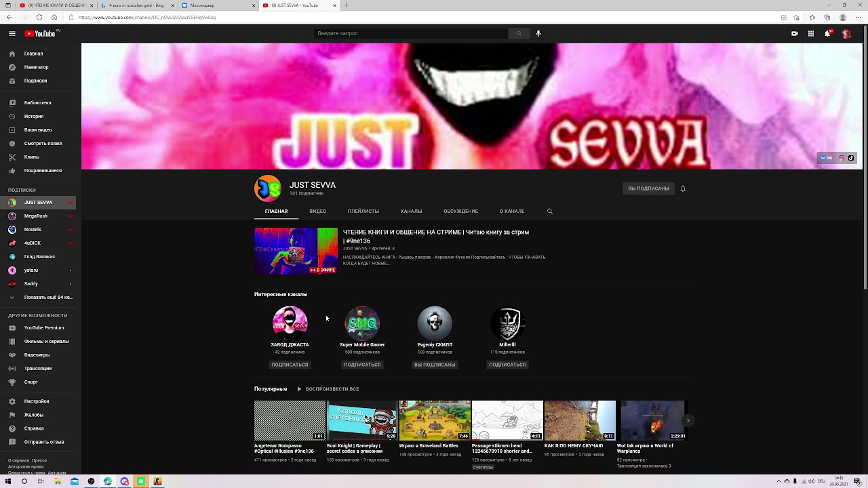Screen dimensions: 868x488
Task: Subscribe to Super Mobile Gamer
Action: (x=362, y=365)
